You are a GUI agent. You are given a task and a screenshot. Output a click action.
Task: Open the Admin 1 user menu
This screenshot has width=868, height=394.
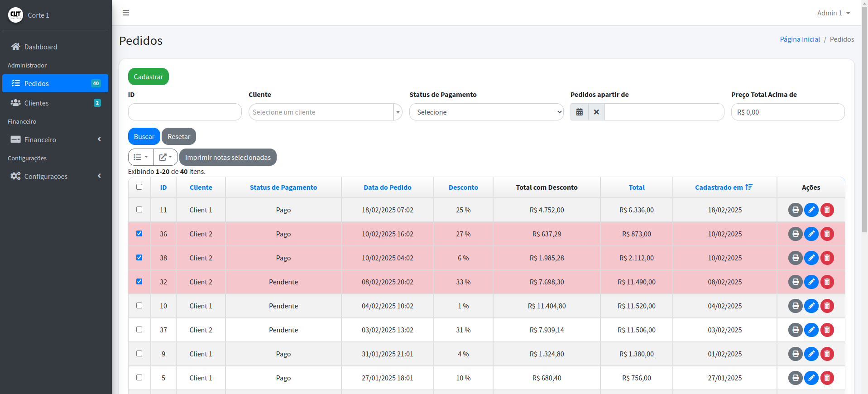834,13
